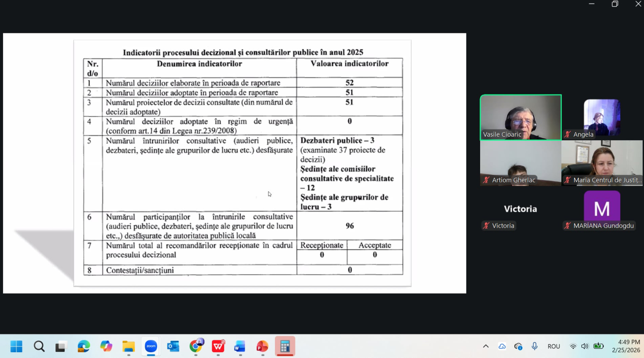This screenshot has height=358, width=644.
Task: Switch to Outlook in the taskbar
Action: [x=173, y=346]
